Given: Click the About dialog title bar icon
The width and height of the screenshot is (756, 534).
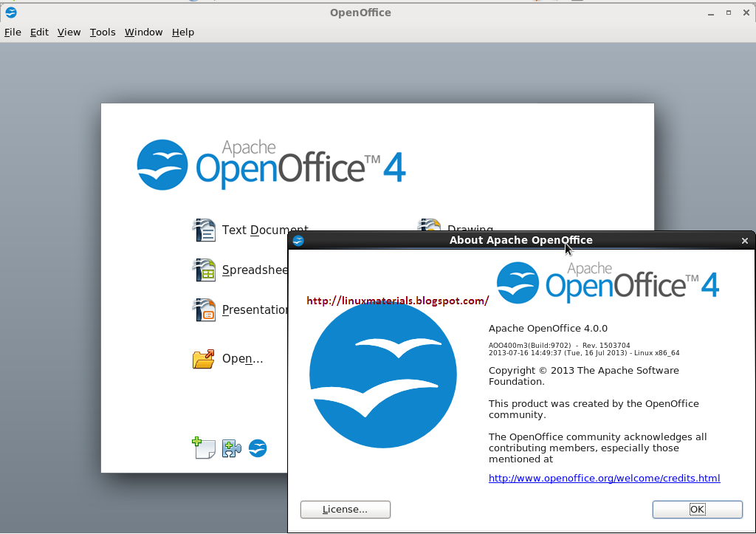Looking at the screenshot, I should click(x=298, y=240).
